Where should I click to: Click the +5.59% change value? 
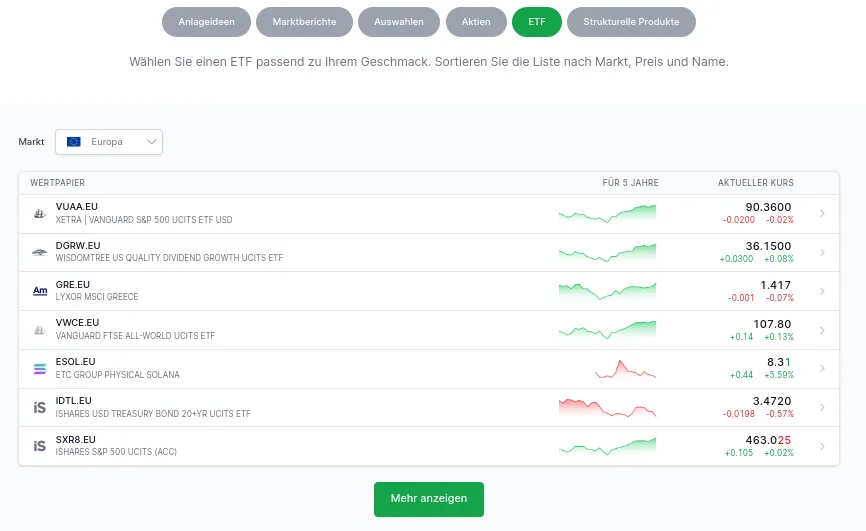point(779,375)
